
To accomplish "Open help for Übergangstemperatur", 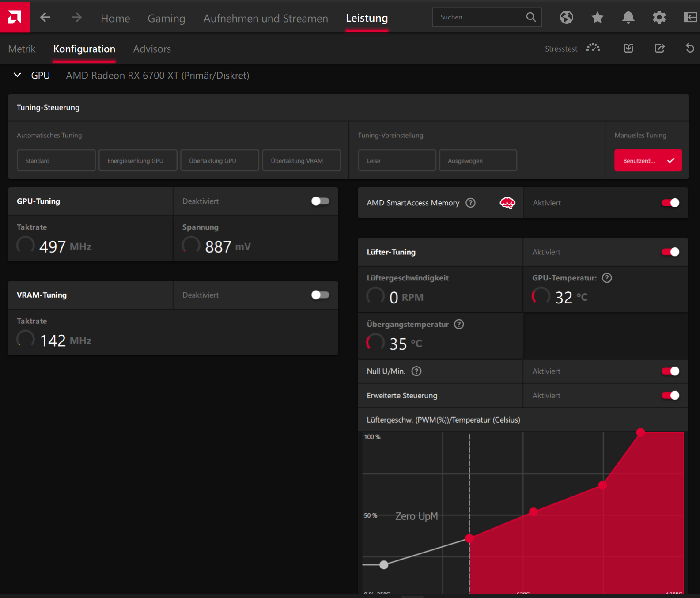I will (x=459, y=324).
